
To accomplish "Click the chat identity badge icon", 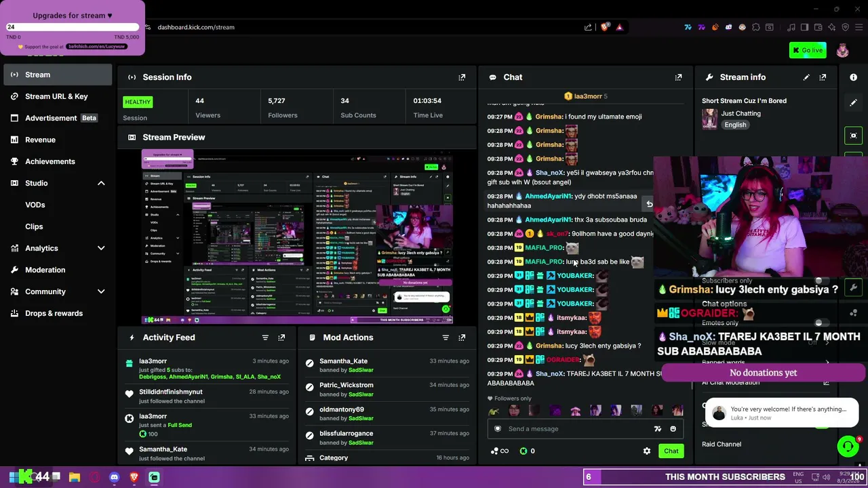I will (498, 429).
